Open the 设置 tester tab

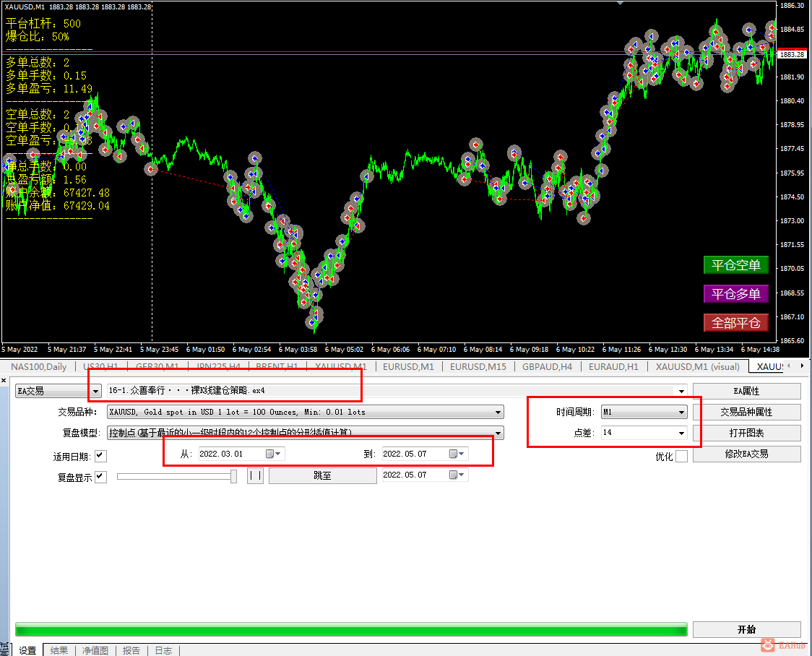click(x=27, y=650)
